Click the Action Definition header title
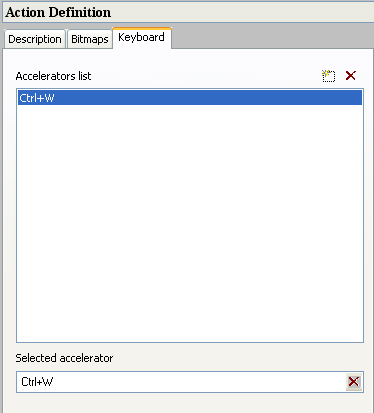Viewport: 374px width, 413px height. (58, 12)
